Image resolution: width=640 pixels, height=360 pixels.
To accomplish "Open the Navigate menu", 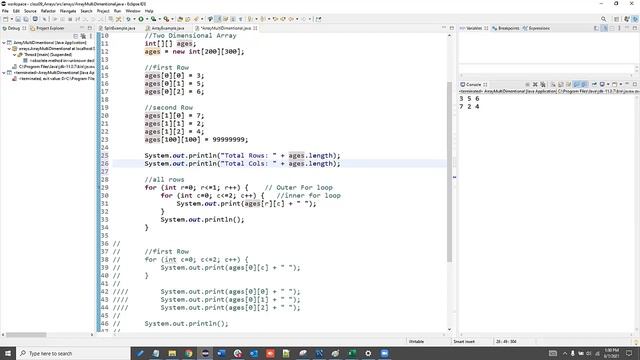I will (x=68, y=11).
